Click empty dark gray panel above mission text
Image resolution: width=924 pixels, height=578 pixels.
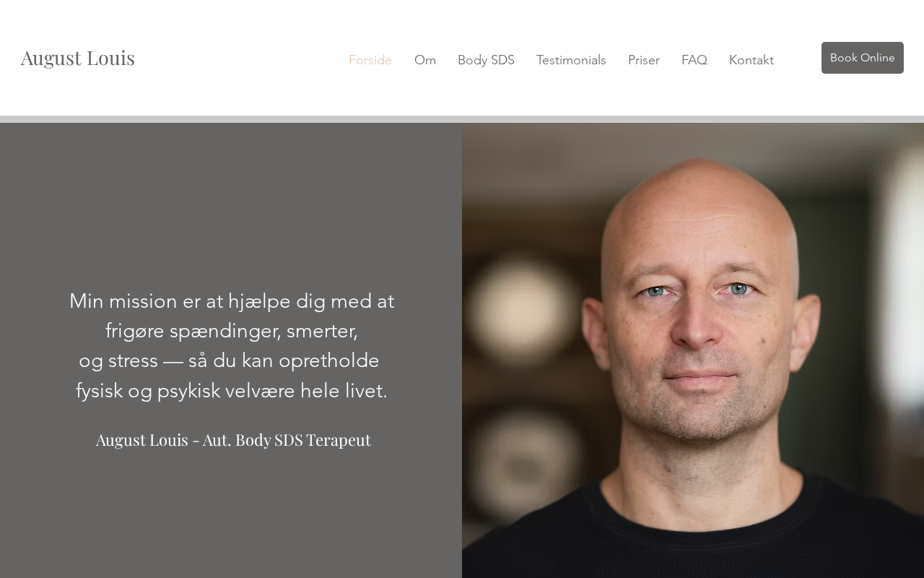click(x=231, y=202)
